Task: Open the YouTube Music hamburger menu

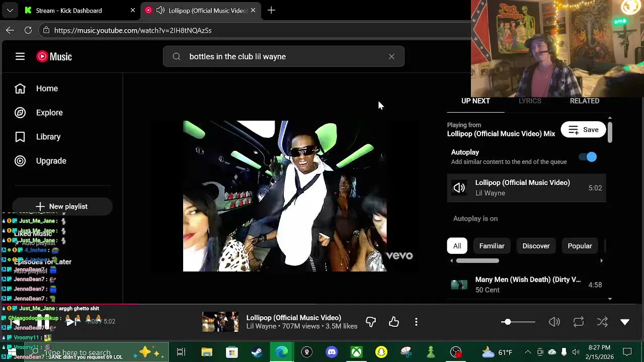Action: 20,56
